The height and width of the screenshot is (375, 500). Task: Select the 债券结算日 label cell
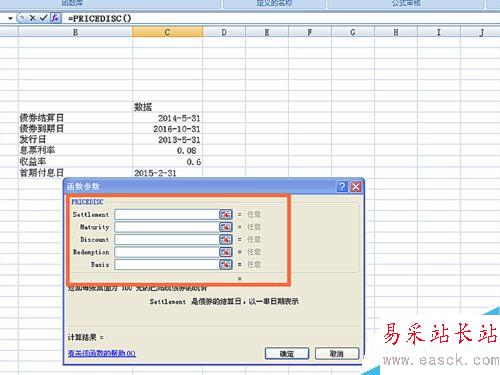pos(75,118)
